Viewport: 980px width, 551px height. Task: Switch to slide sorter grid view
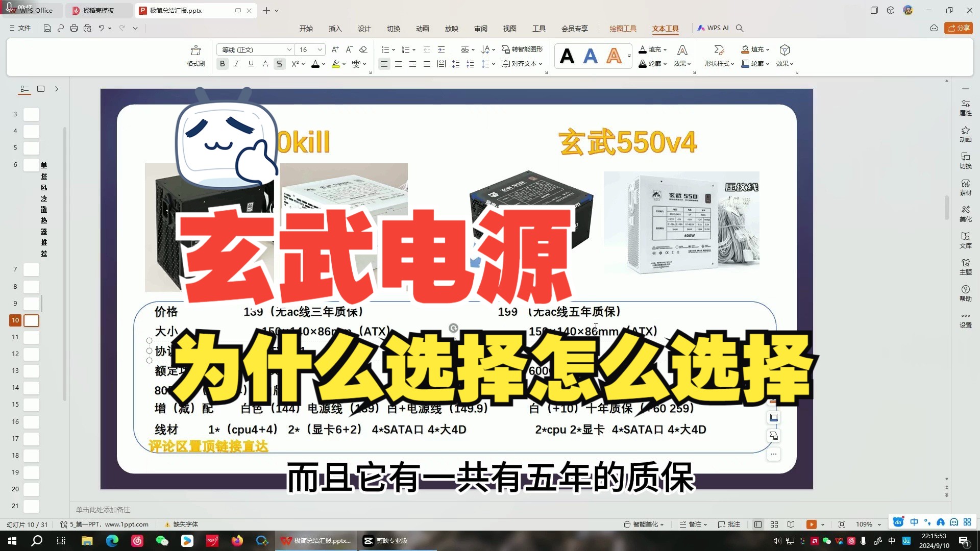coord(774,524)
